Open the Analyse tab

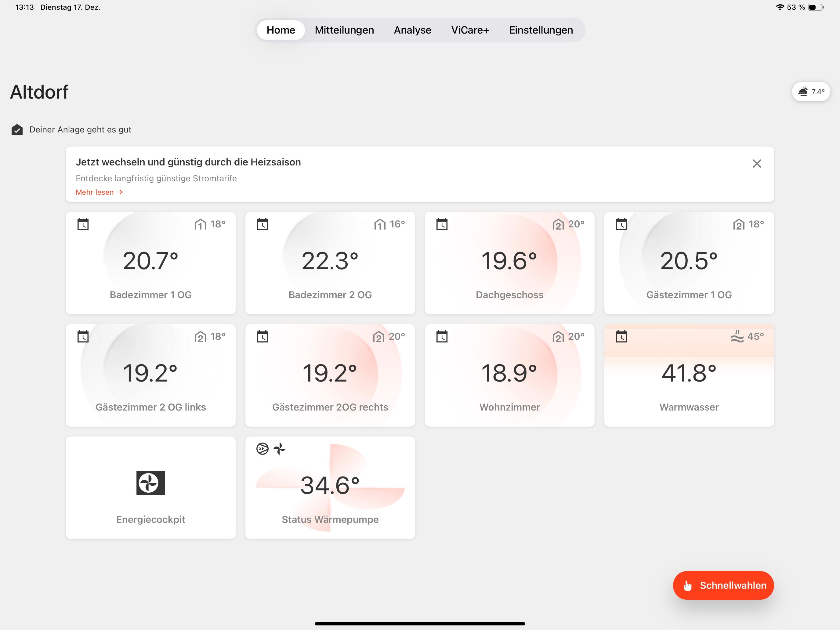click(x=412, y=30)
